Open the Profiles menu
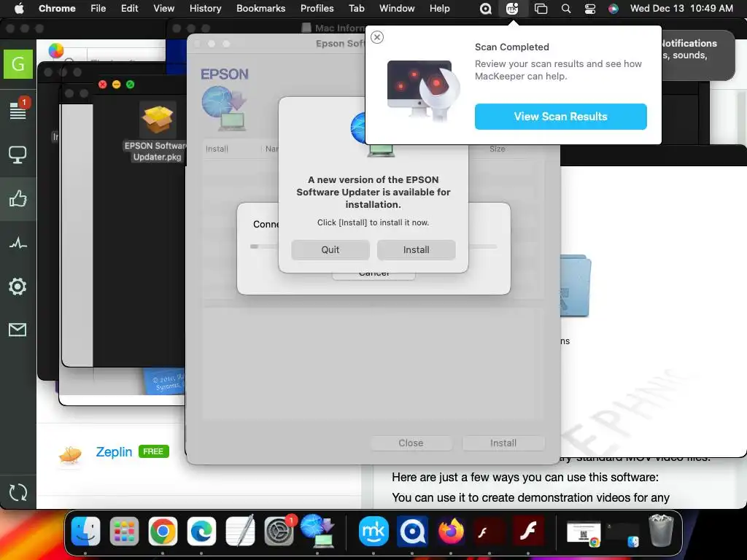This screenshot has height=560, width=747. [x=317, y=8]
